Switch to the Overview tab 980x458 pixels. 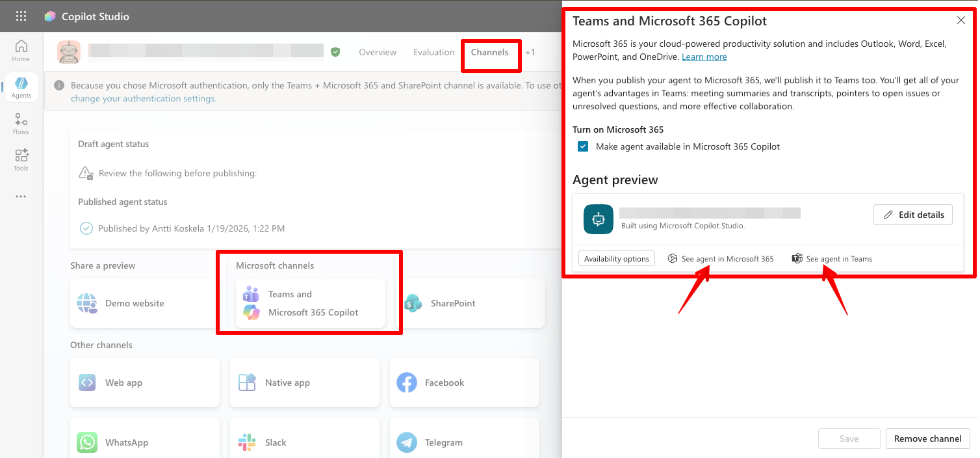point(378,52)
